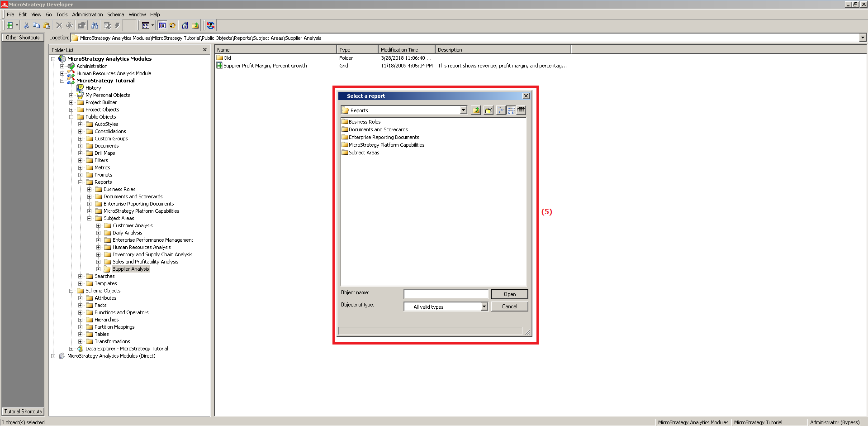Collapse MicroStrategy Analytics Modules root node
The width and height of the screenshot is (868, 426).
pyautogui.click(x=53, y=59)
